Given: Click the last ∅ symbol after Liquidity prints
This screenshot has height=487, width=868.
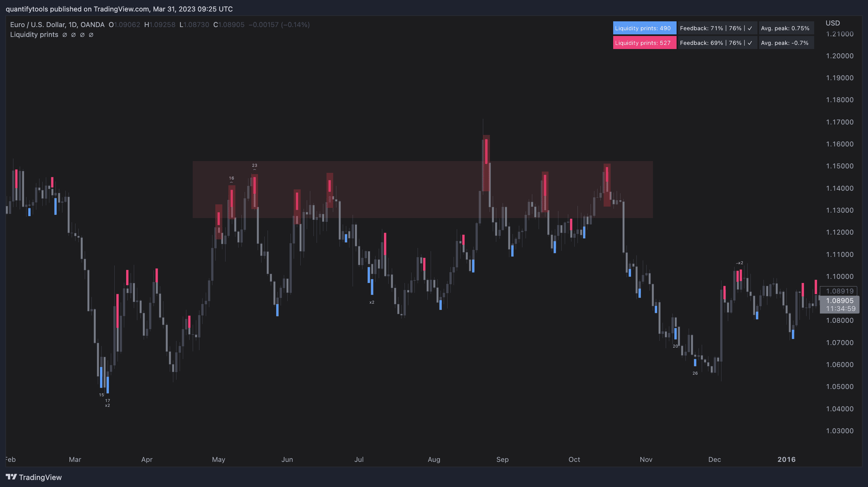Looking at the screenshot, I should tap(91, 35).
